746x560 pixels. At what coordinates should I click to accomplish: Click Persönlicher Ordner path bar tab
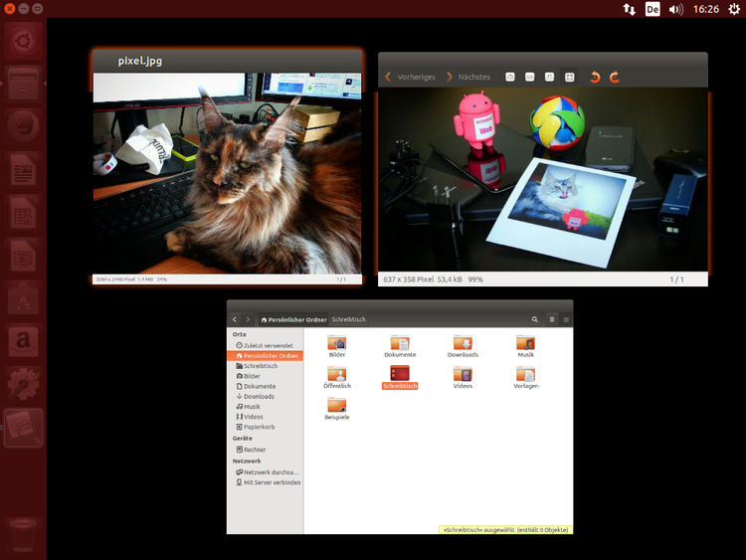pyautogui.click(x=293, y=319)
